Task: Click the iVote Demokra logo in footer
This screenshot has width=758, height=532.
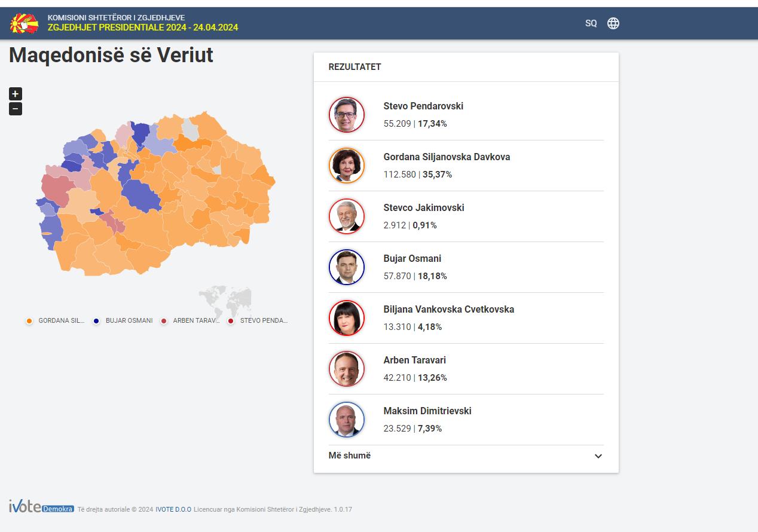Action: click(x=41, y=507)
